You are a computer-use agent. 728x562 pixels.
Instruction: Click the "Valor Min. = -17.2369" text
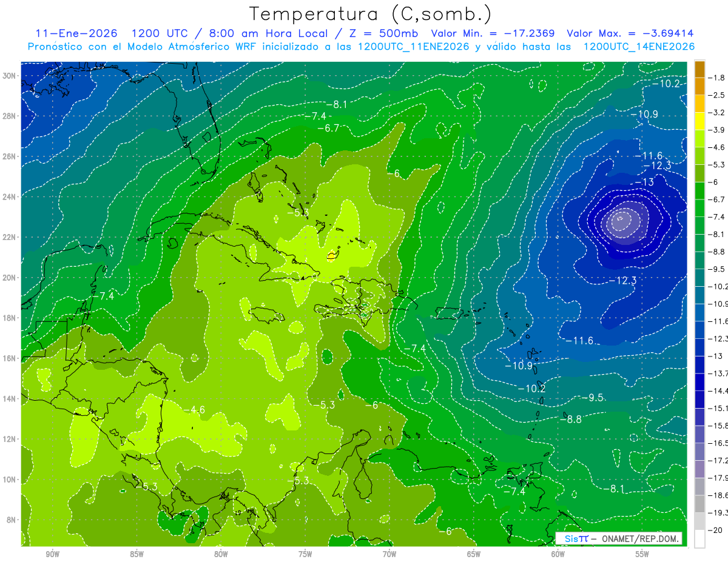pos(492,33)
